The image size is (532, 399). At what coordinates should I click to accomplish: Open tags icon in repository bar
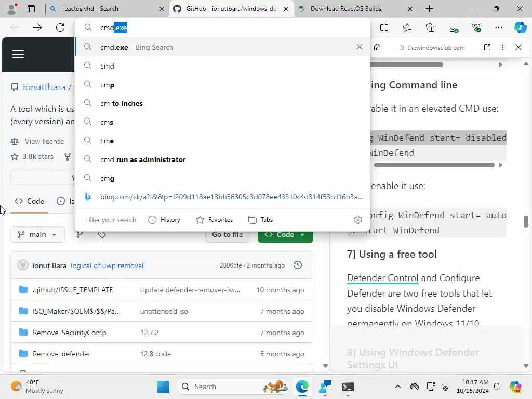click(102, 234)
